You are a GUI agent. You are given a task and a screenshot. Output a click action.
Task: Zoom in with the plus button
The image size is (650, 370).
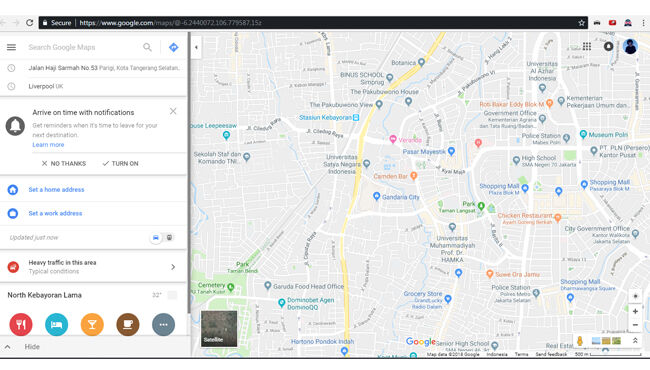pos(635,311)
